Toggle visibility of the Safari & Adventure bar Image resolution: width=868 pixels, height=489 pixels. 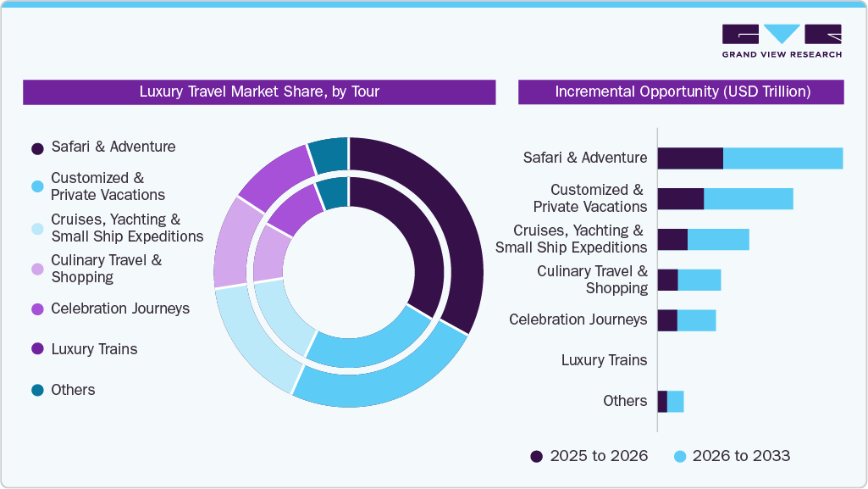(749, 158)
